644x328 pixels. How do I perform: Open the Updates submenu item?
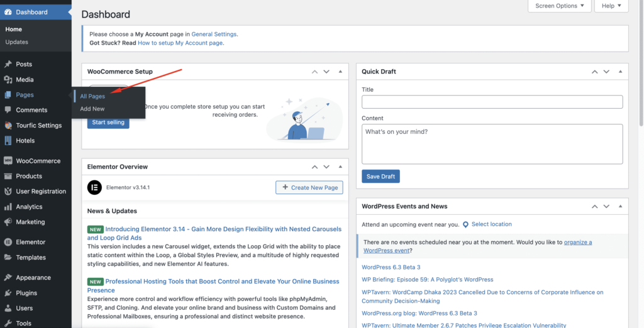[17, 42]
